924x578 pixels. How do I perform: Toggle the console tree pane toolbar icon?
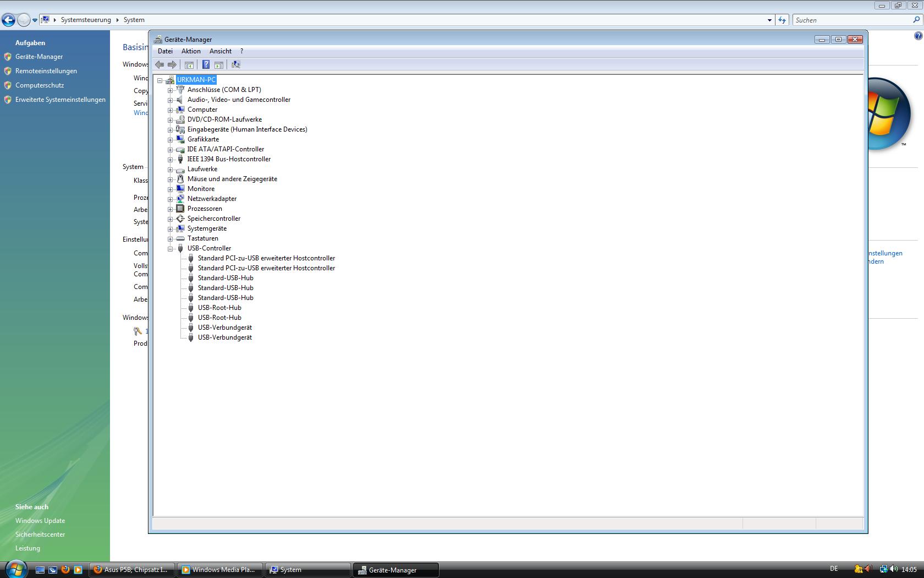(x=189, y=64)
